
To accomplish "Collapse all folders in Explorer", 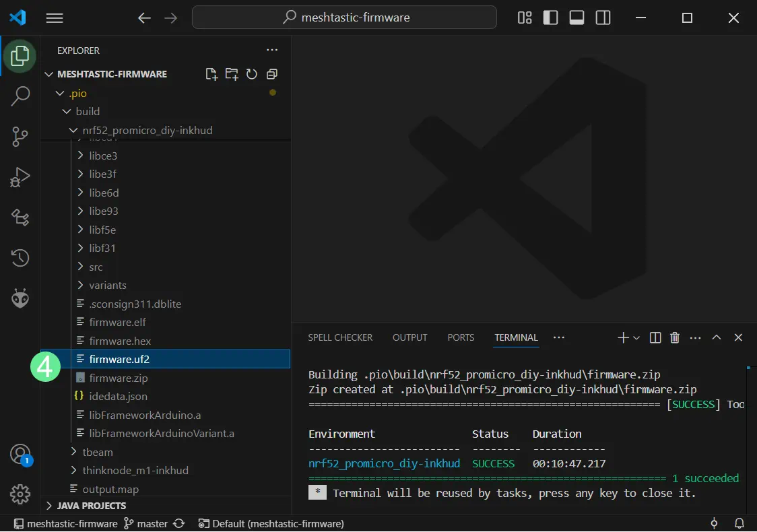I will [272, 74].
